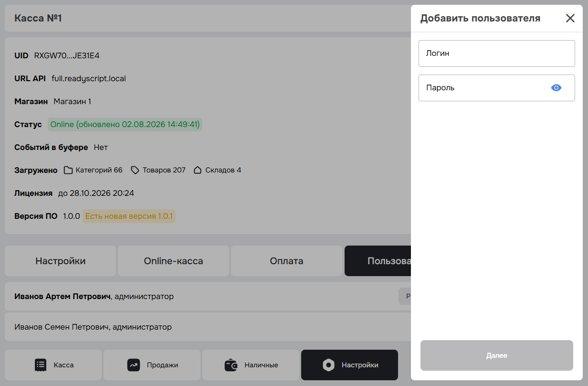Click the tag icon next to Товаров 207
This screenshot has height=386, width=588.
pyautogui.click(x=135, y=170)
